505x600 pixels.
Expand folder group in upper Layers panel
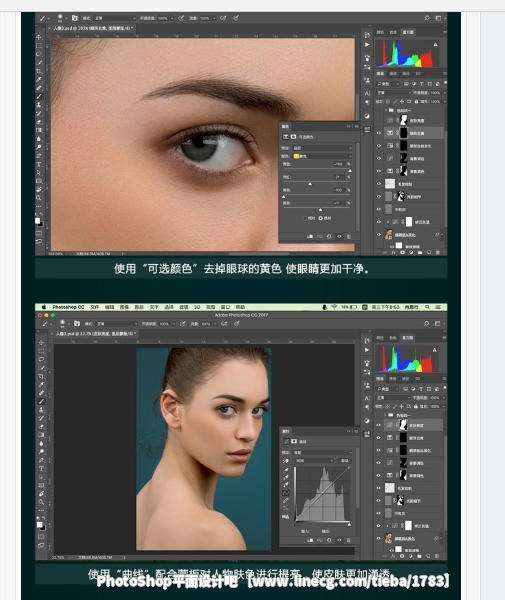(385, 110)
